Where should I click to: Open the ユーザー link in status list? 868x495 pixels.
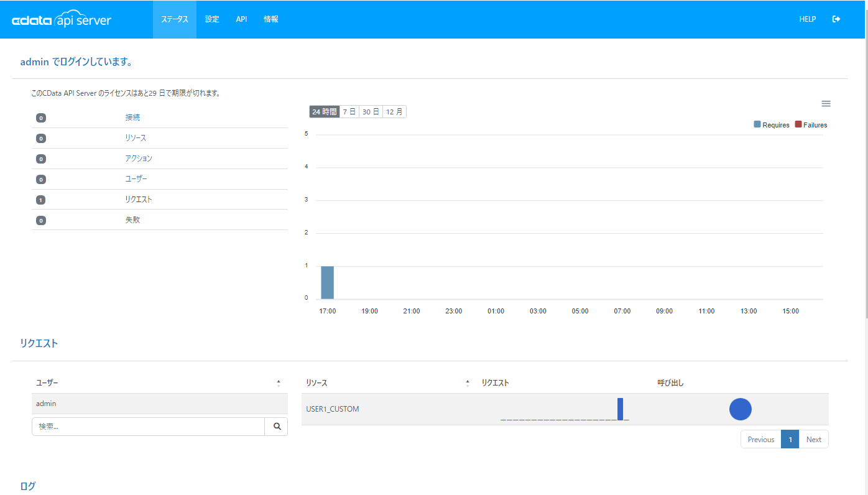coord(136,179)
